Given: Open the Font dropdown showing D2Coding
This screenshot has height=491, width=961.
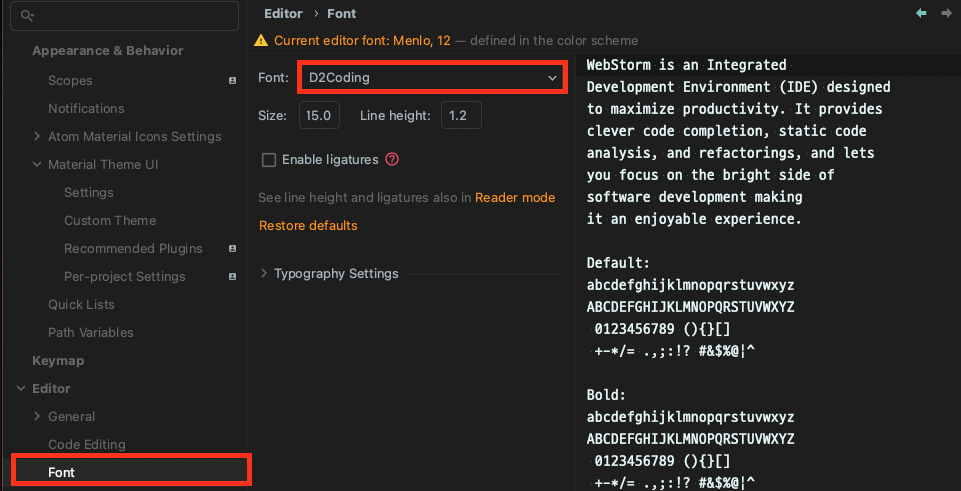Looking at the screenshot, I should (x=433, y=78).
